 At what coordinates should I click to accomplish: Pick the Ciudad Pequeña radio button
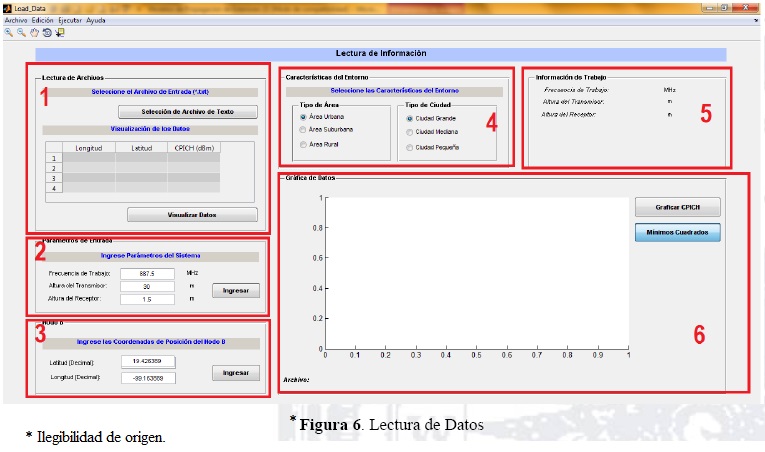pyautogui.click(x=410, y=148)
